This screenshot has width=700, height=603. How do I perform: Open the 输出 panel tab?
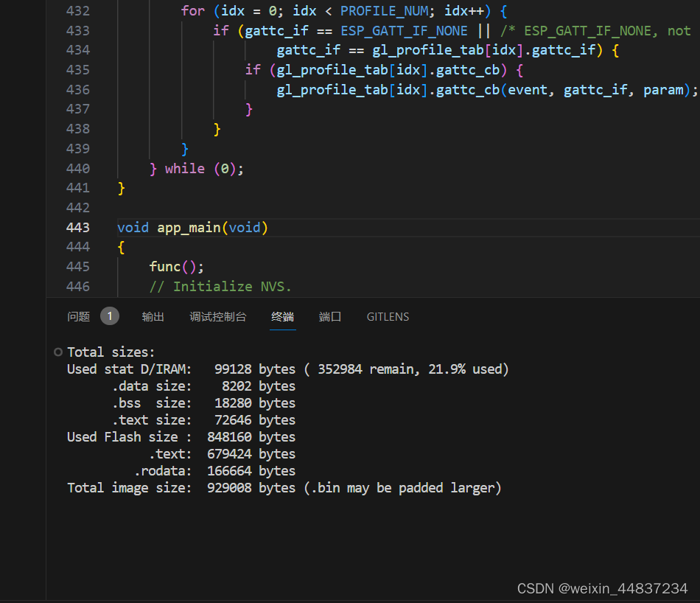[x=153, y=316]
